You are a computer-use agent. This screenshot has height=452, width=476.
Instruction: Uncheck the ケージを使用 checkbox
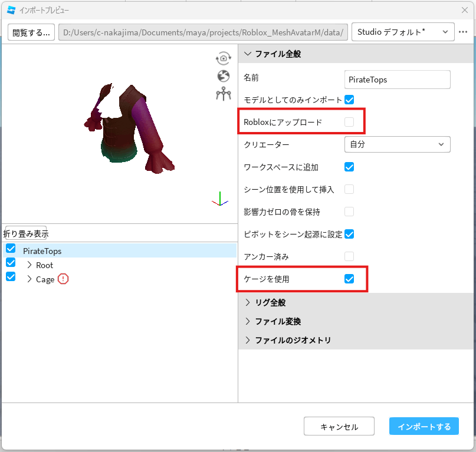349,279
